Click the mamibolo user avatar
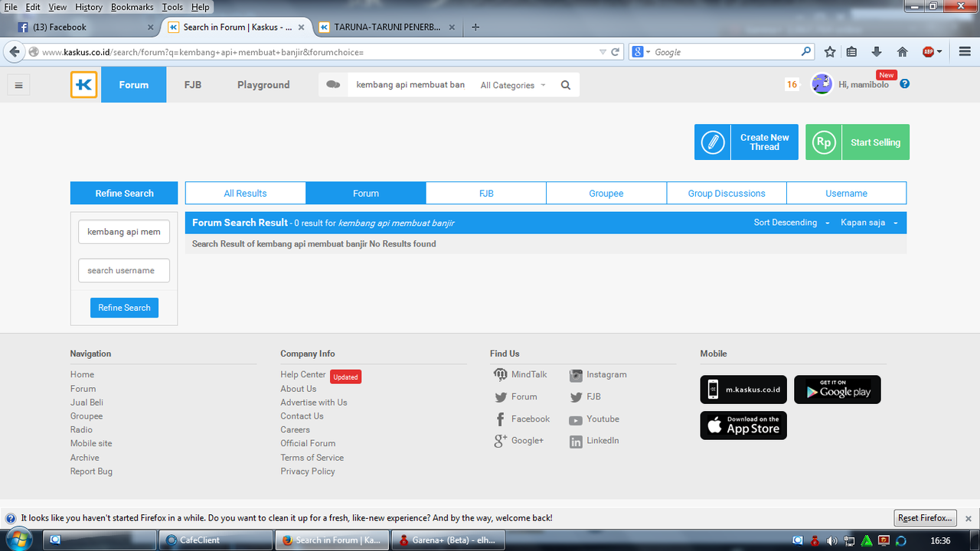 coord(822,84)
